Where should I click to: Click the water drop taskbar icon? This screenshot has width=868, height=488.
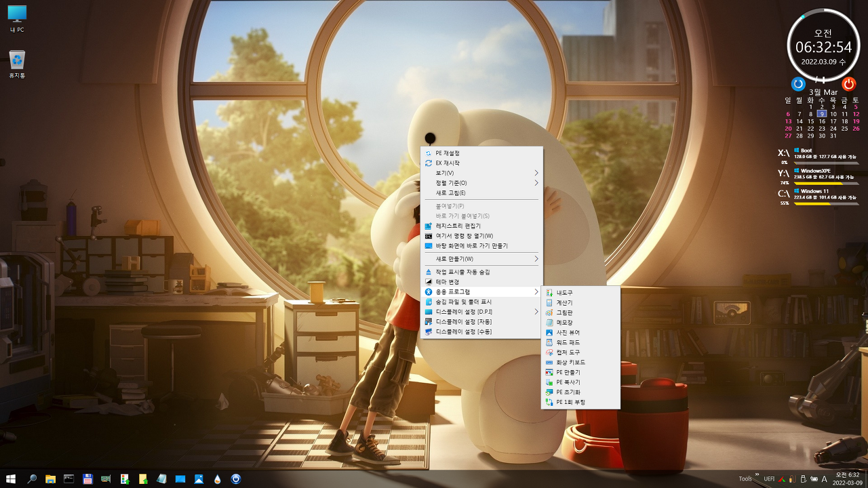pos(217,479)
